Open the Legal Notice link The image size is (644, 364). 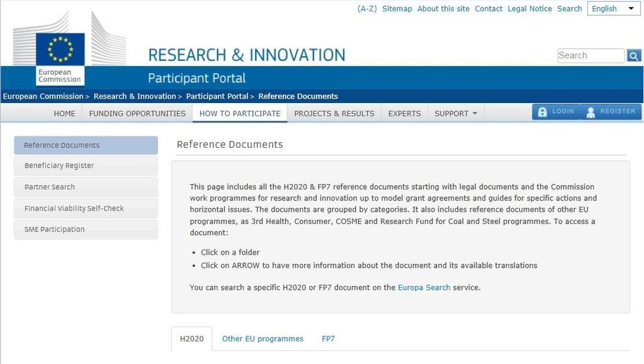[530, 9]
